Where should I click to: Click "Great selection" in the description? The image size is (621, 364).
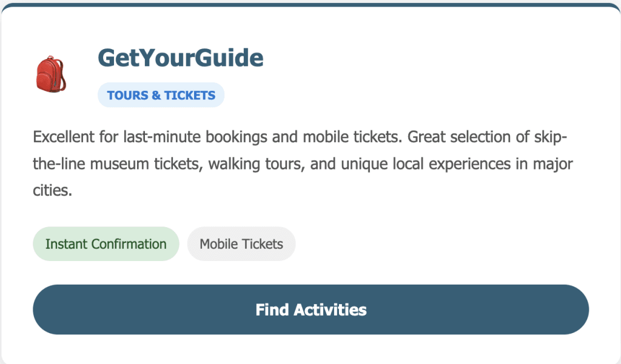point(462,137)
